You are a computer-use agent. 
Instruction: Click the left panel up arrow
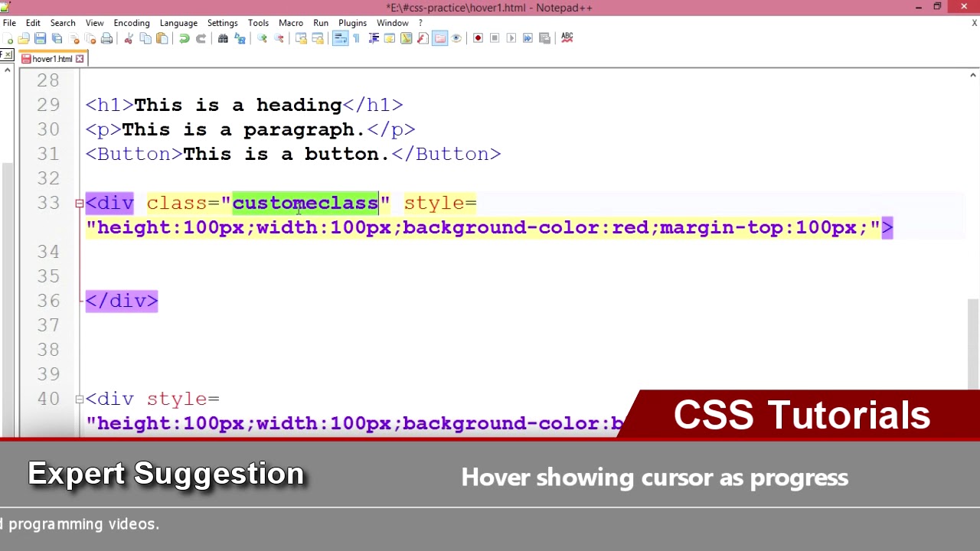(7, 70)
